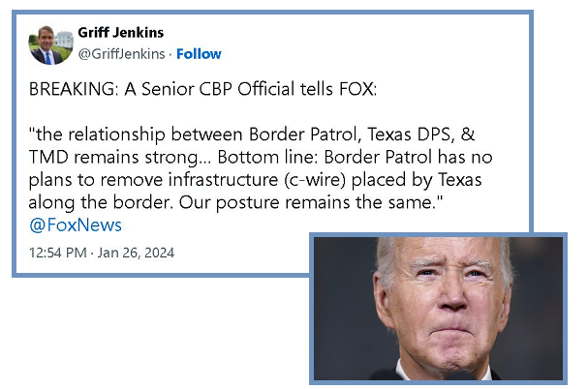The image size is (588, 389).
Task: Click the 'along the border' text
Action: coord(101,202)
